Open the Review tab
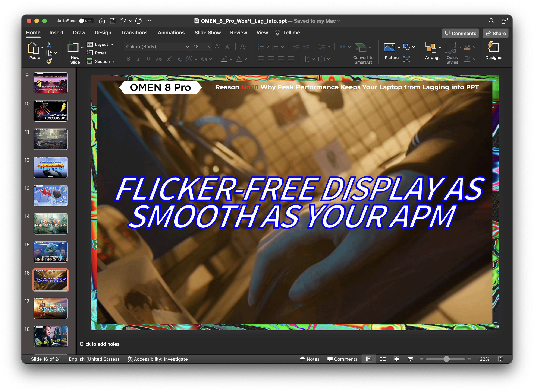The height and width of the screenshot is (392, 534). point(239,32)
